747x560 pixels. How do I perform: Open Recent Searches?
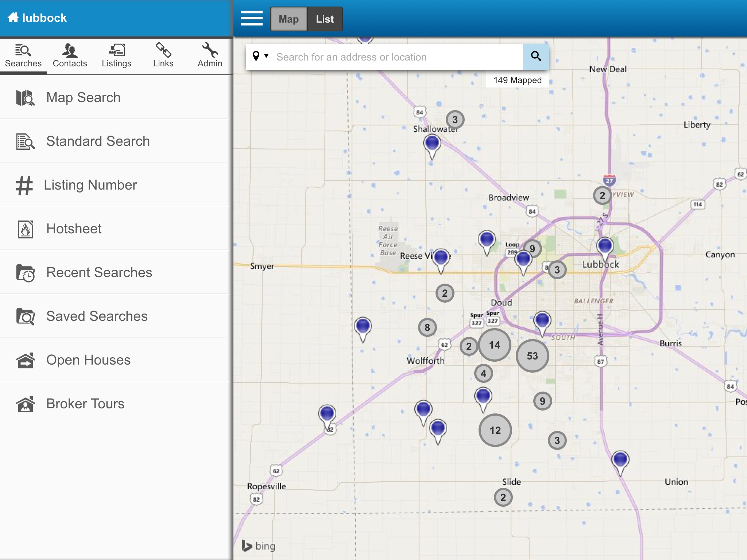pos(99,272)
